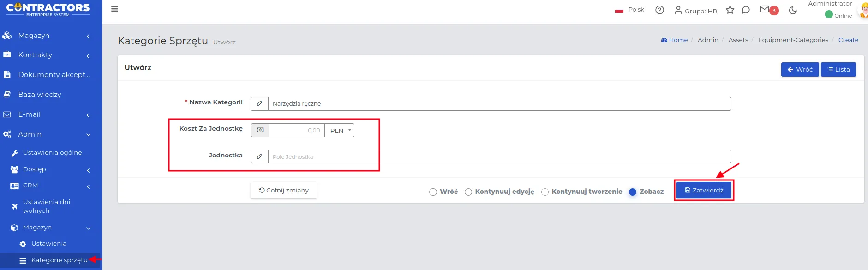Open the help question mark icon

tap(660, 10)
